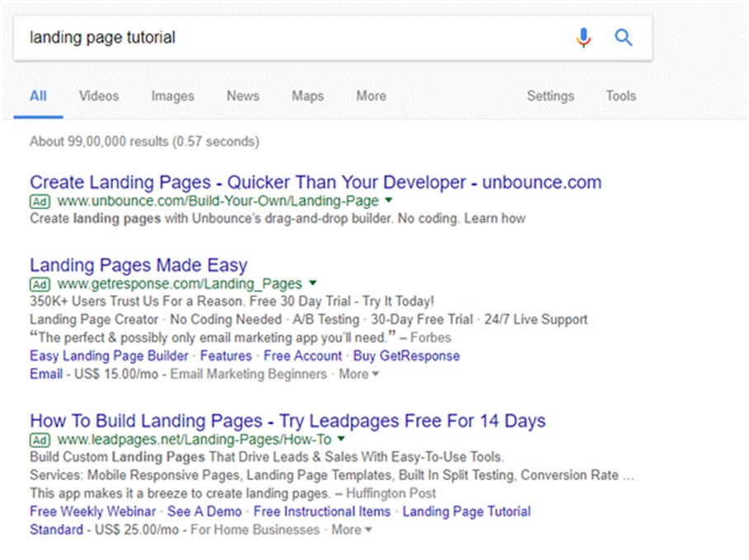Click the blue magnifier search icon

[x=624, y=38]
